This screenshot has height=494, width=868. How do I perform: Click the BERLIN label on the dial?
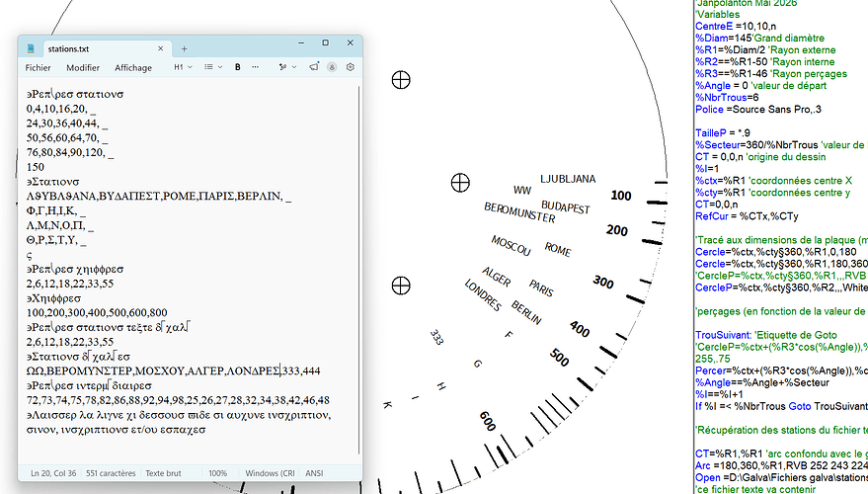tap(526, 313)
